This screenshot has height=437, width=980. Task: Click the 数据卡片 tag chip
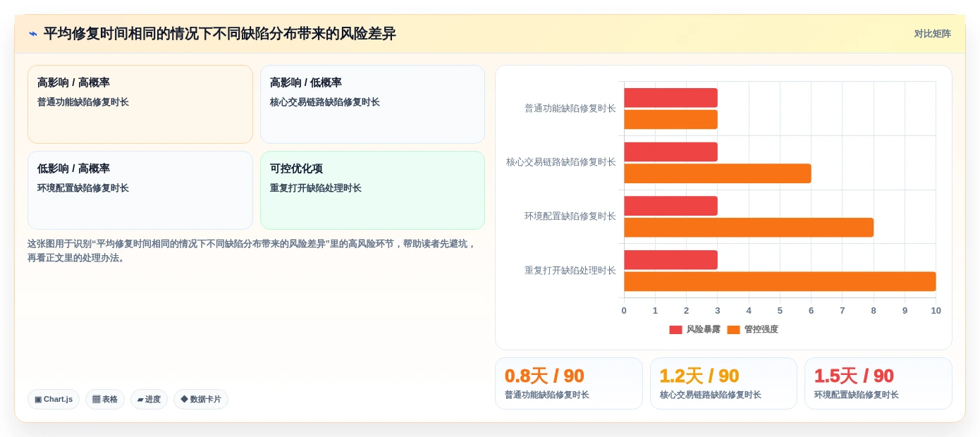(201, 400)
